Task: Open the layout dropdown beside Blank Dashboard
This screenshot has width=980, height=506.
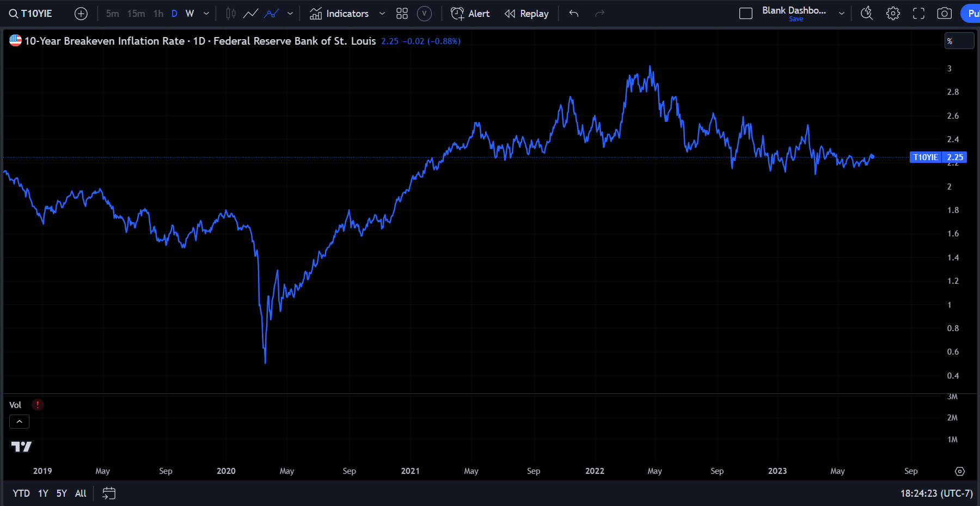Action: pos(842,13)
